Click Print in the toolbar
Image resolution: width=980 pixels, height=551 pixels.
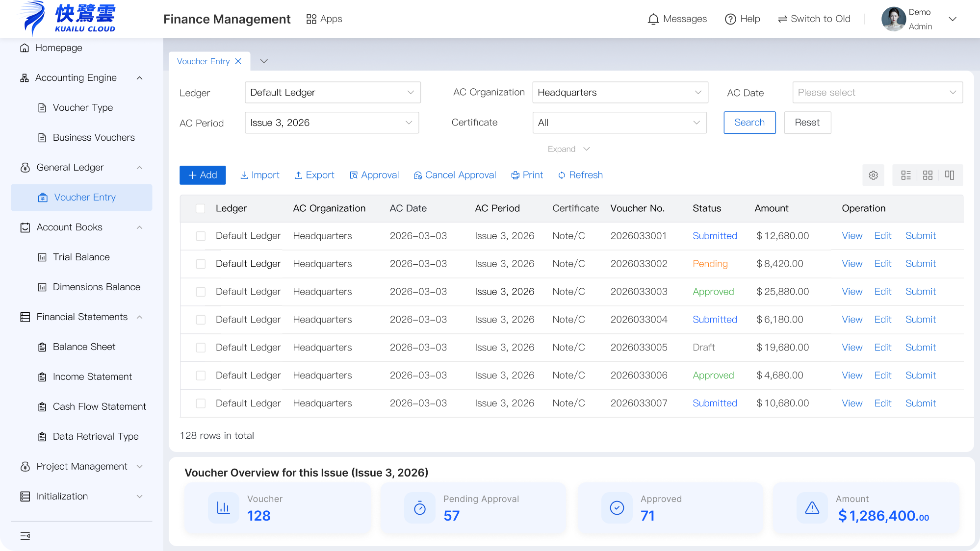527,175
